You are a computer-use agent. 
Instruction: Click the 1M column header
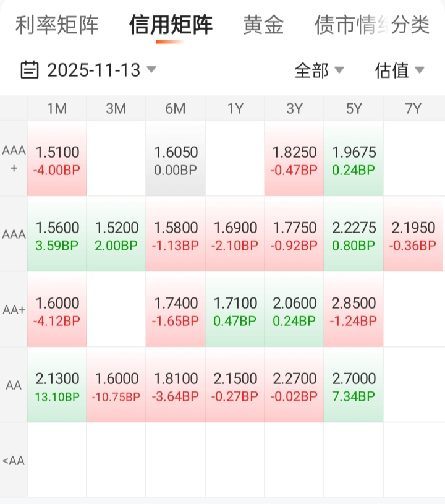pos(57,109)
